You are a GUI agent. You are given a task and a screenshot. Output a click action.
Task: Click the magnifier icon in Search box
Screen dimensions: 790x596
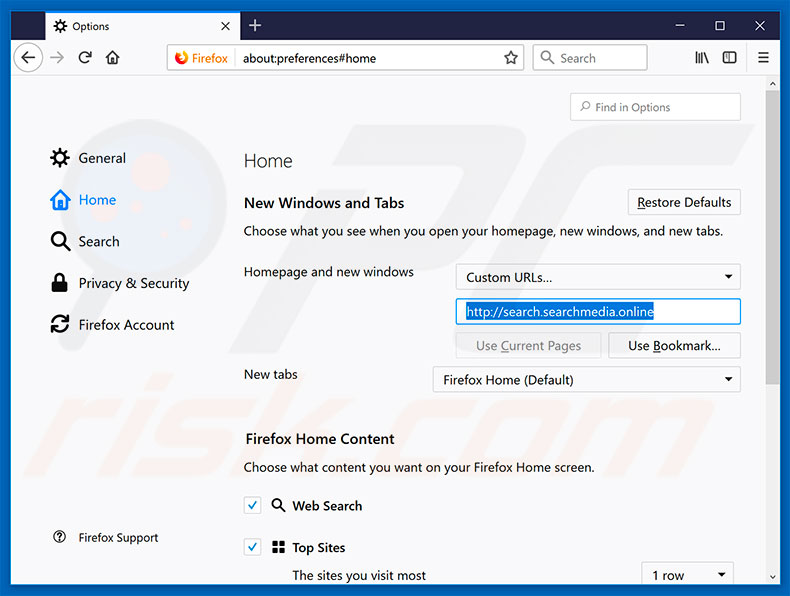pos(547,57)
